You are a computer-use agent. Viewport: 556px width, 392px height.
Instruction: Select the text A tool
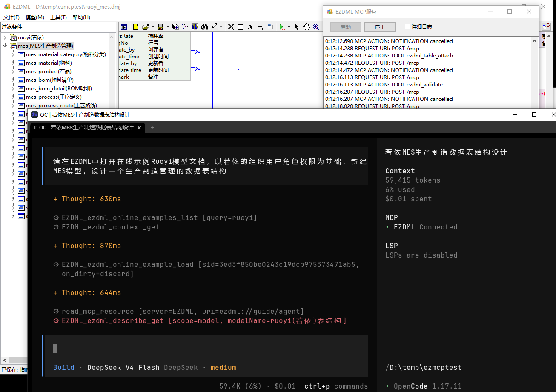(x=250, y=27)
